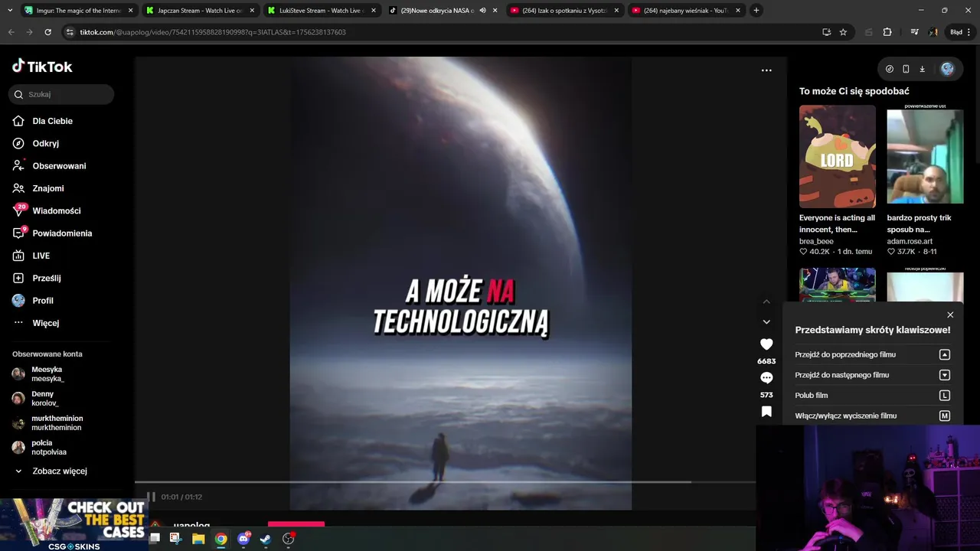Viewport: 980px width, 551px height.
Task: Click up-arrow key icon for previous film
Action: (x=945, y=354)
